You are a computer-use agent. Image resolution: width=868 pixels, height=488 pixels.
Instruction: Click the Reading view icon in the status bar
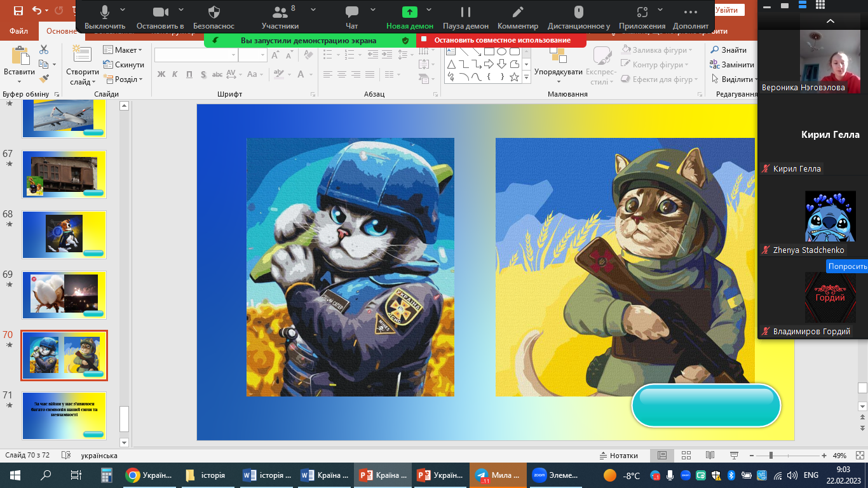[710, 456]
